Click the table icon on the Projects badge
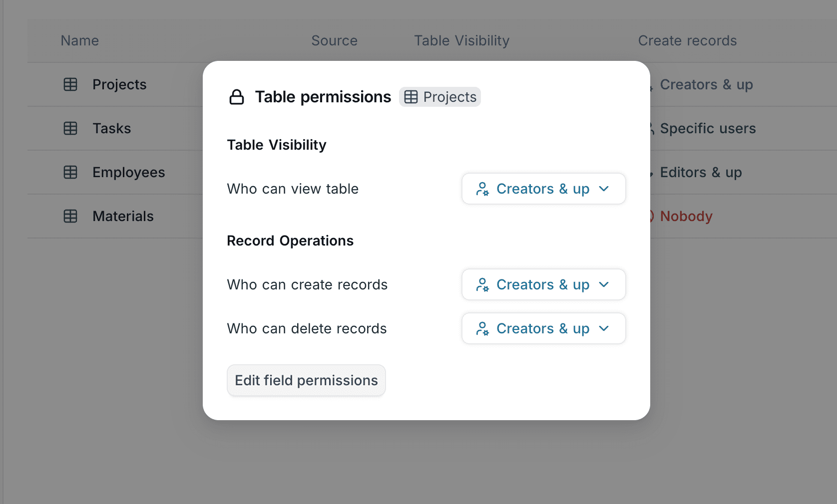 coord(411,97)
